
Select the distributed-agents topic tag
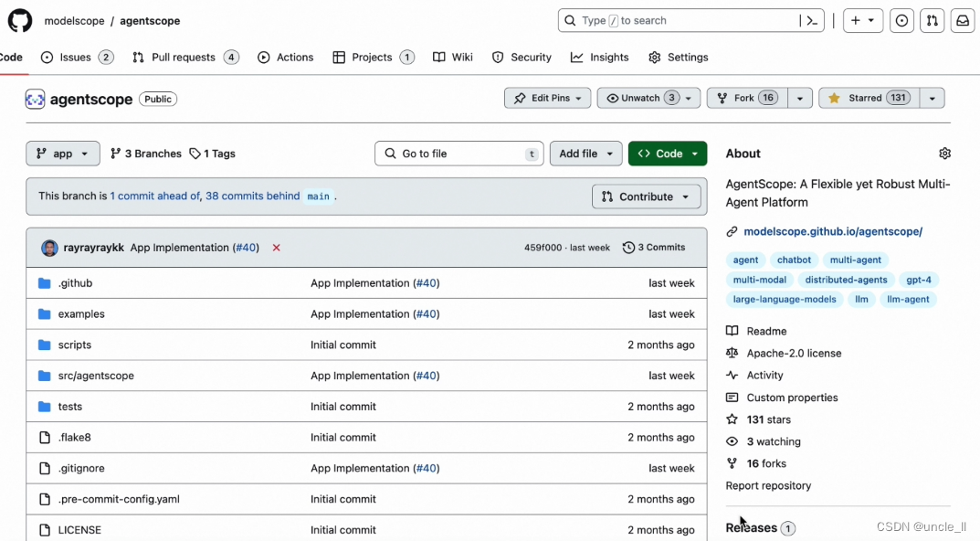click(x=846, y=280)
